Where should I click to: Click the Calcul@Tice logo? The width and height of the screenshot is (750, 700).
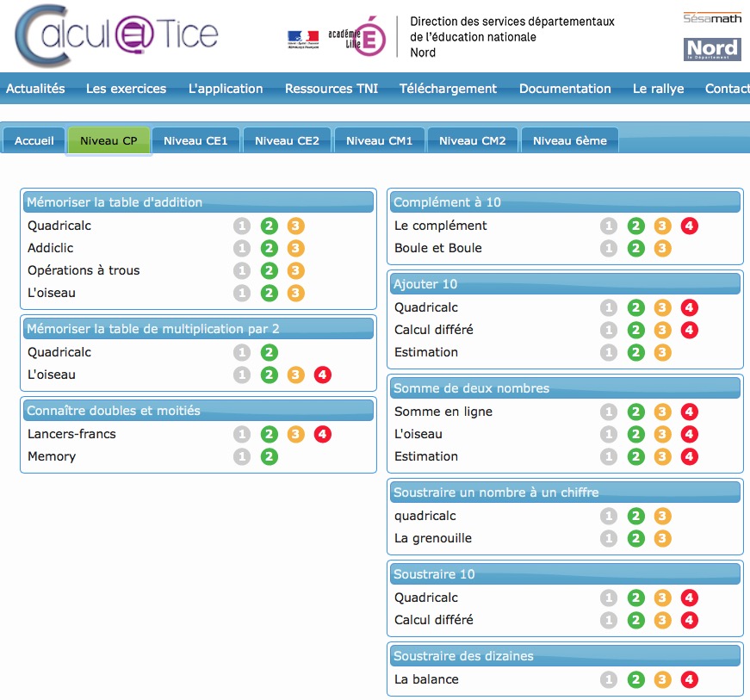click(117, 35)
